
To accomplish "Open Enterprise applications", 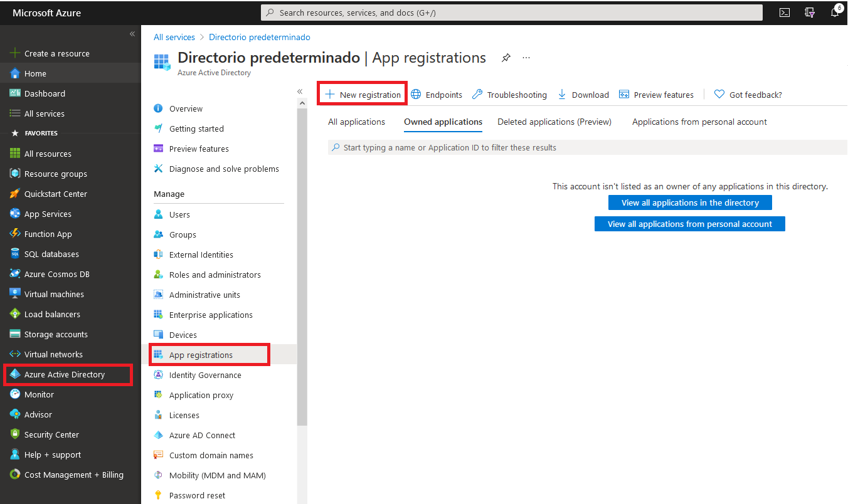I will 211,314.
